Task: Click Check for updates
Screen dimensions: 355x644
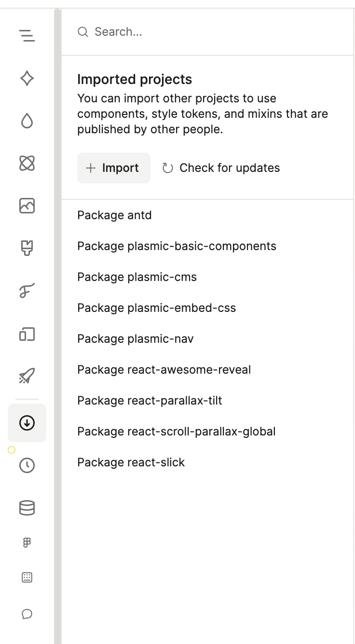Action: pos(221,168)
